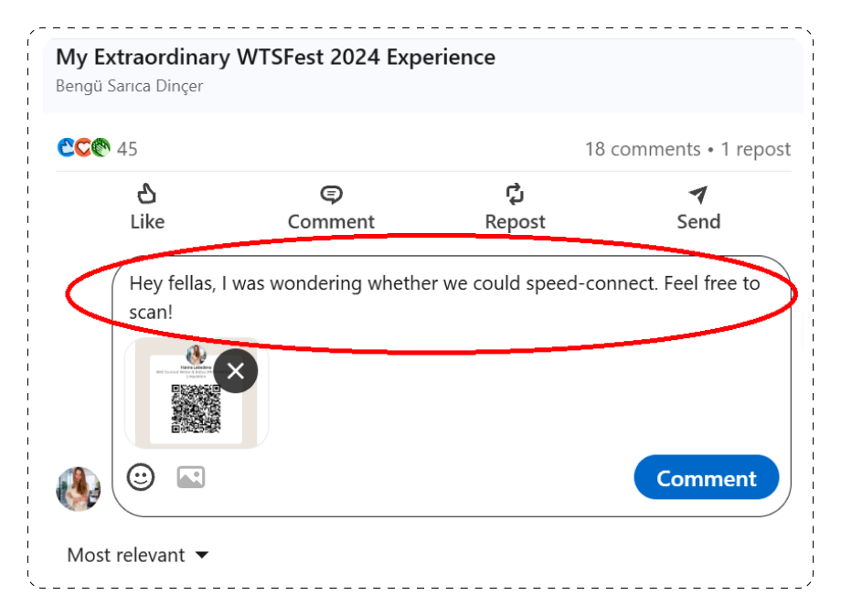Click your profile picture avatar
The image size is (841, 616).
pyautogui.click(x=79, y=489)
